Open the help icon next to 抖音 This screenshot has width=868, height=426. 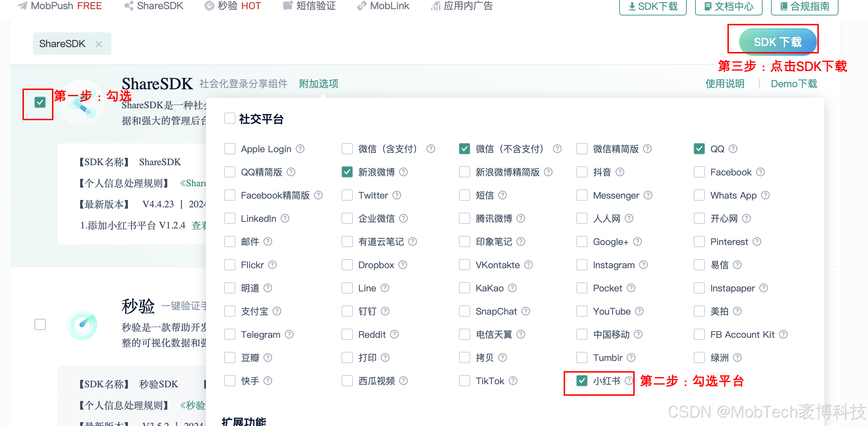click(620, 172)
